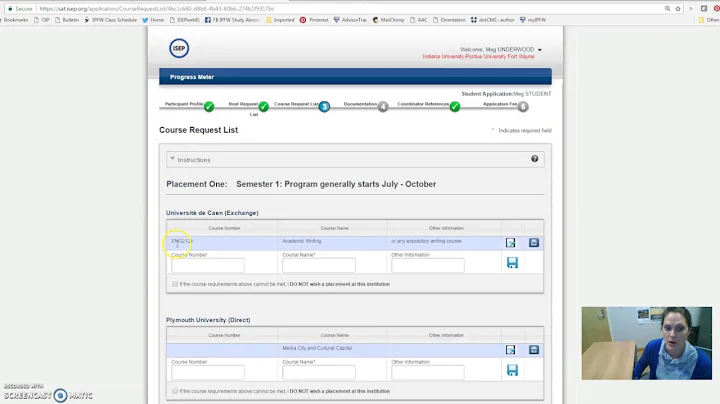Open the AAC bookmark
The width and height of the screenshot is (720, 404).
418,20
